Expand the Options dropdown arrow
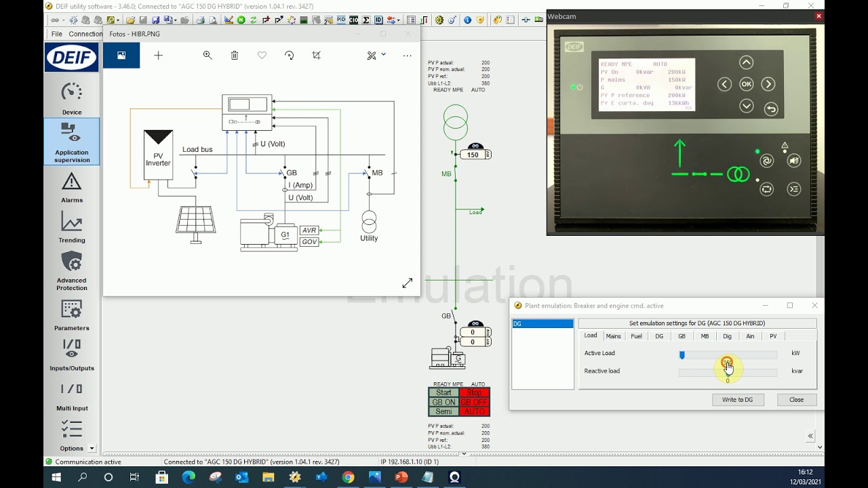The width and height of the screenshot is (868, 488). [92, 449]
